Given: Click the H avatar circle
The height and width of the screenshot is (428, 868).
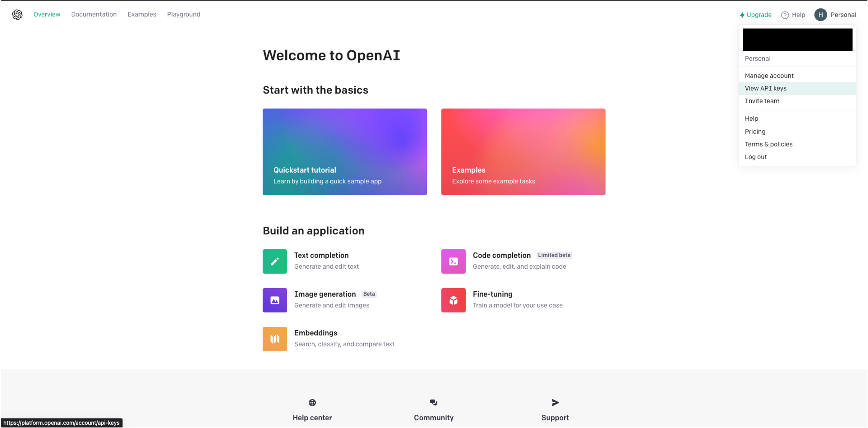Looking at the screenshot, I should point(821,15).
